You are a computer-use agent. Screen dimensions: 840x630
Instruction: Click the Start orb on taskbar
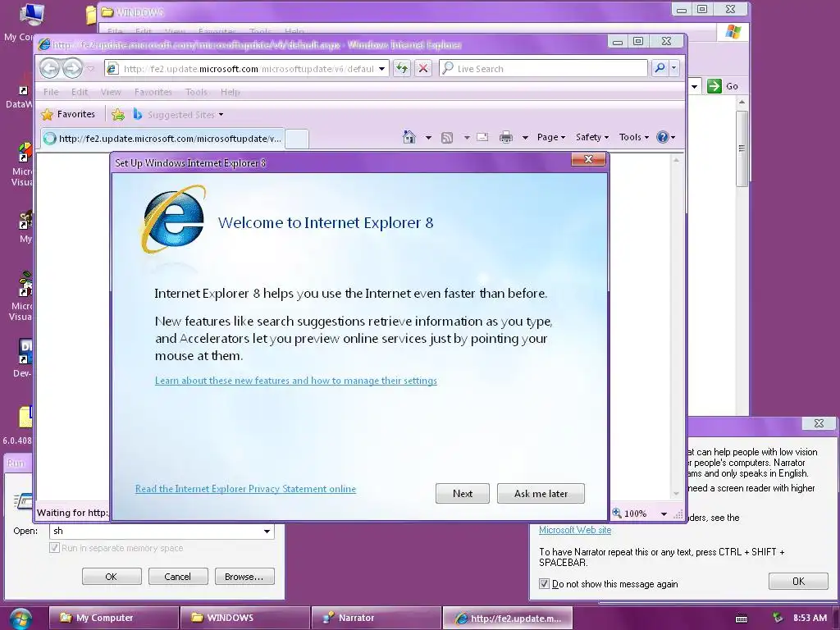pos(21,619)
